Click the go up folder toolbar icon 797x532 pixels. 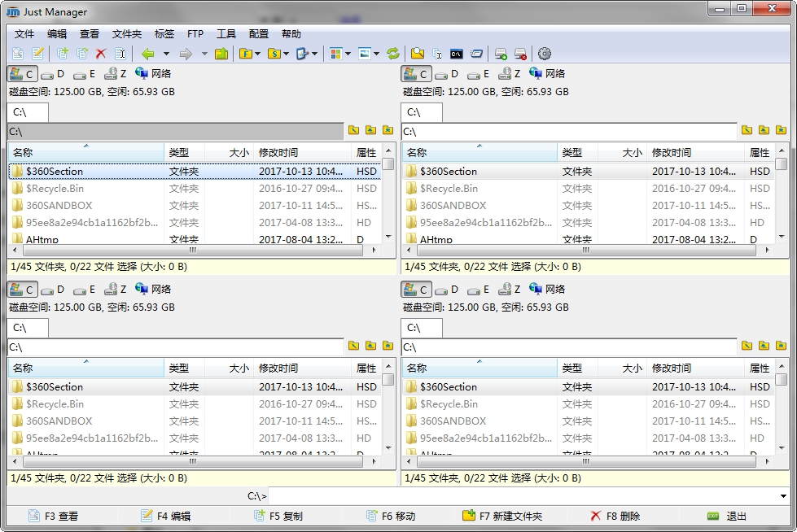click(x=221, y=54)
